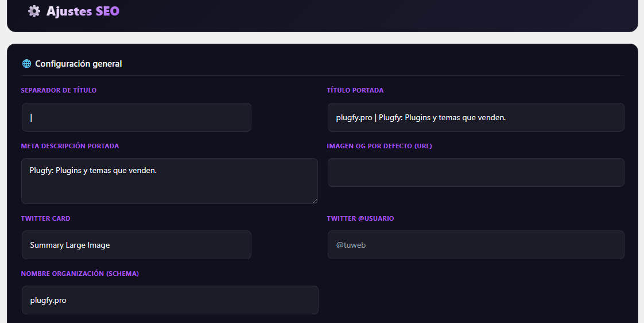Open the Twitter Card dropdown

click(137, 245)
